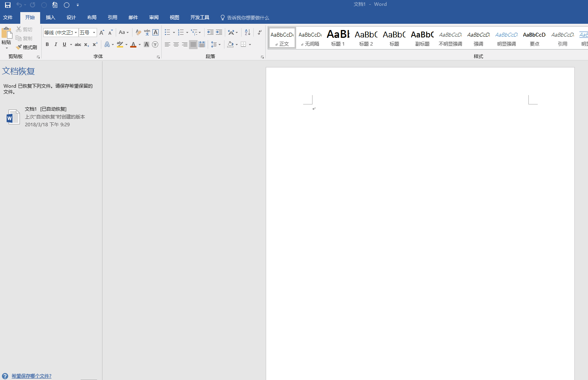
Task: Shrink font size with the smaller A icon
Action: click(110, 32)
